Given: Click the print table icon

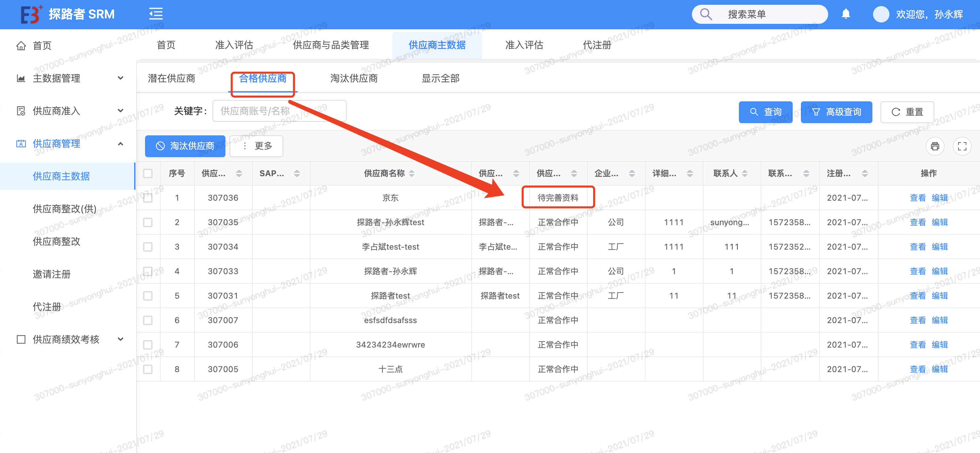Looking at the screenshot, I should click(x=935, y=146).
